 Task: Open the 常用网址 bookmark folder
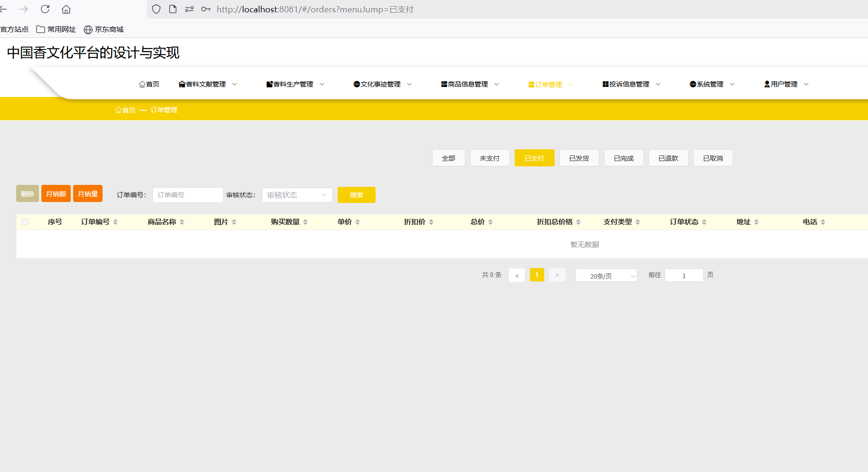pos(56,29)
